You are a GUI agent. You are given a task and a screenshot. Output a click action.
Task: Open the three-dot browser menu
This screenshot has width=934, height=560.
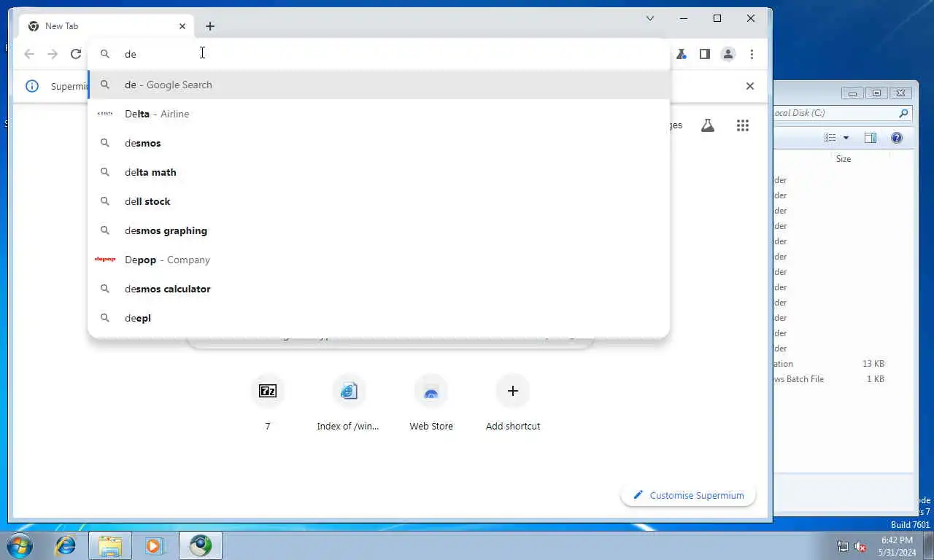click(x=752, y=54)
